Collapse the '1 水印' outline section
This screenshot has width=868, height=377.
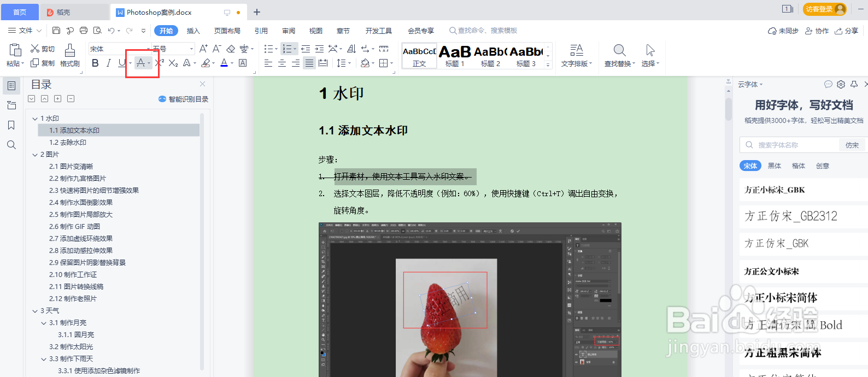click(35, 119)
